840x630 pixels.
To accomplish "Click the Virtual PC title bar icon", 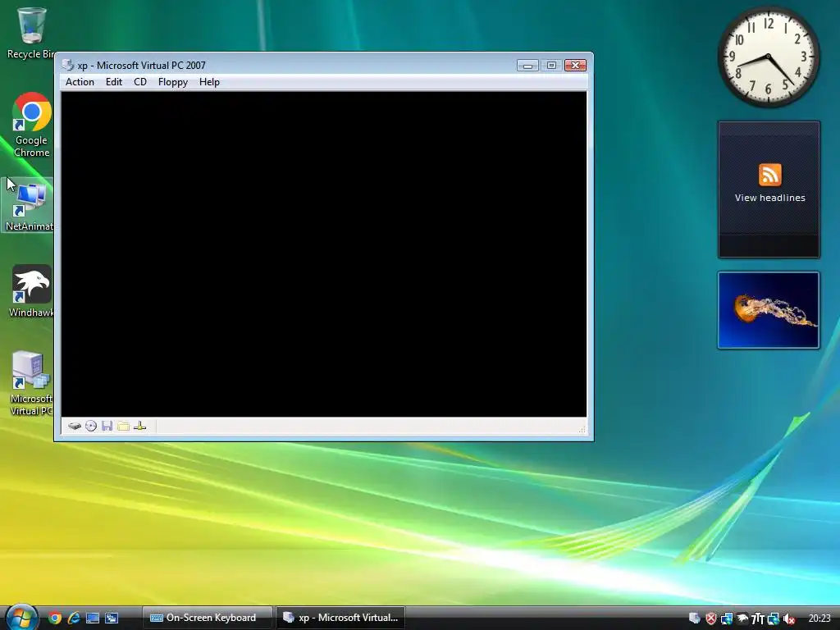I will tap(67, 66).
